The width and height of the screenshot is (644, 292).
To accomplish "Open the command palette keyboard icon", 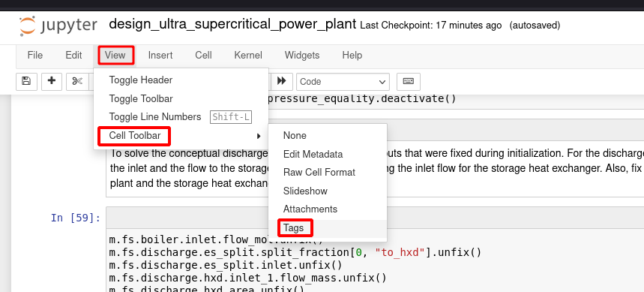I will (409, 81).
